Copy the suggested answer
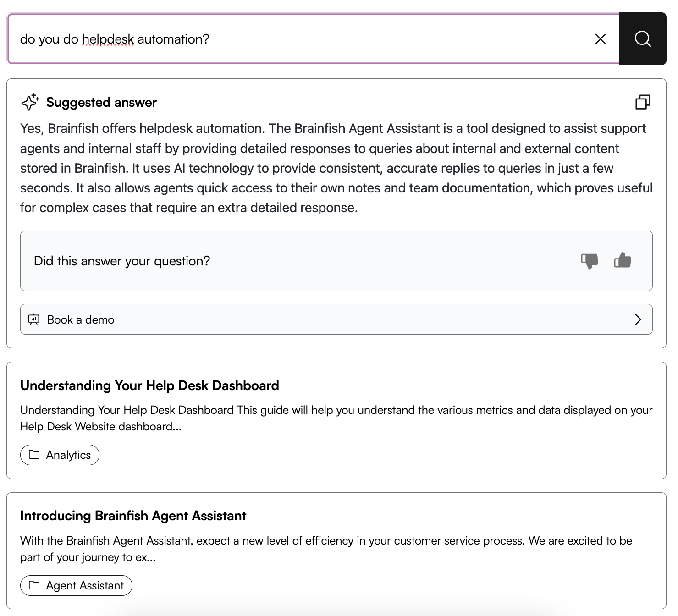 pos(643,102)
